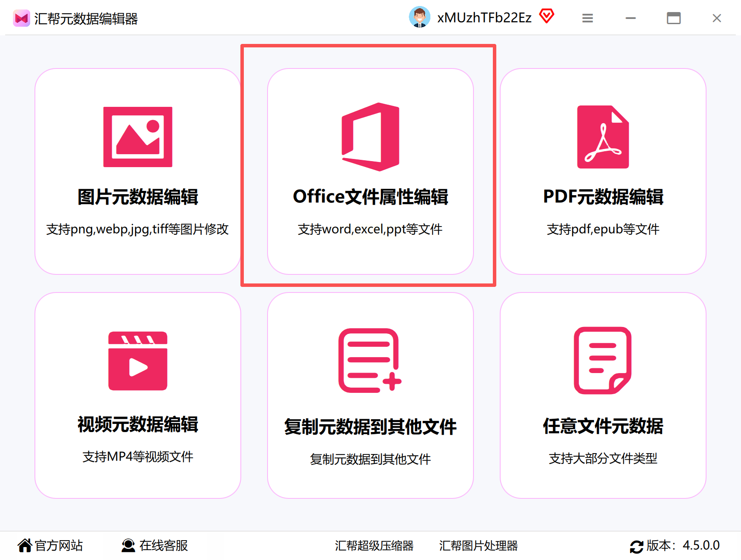Click 支持word,excel,ppt等文件 description
The width and height of the screenshot is (741, 560).
tap(370, 229)
